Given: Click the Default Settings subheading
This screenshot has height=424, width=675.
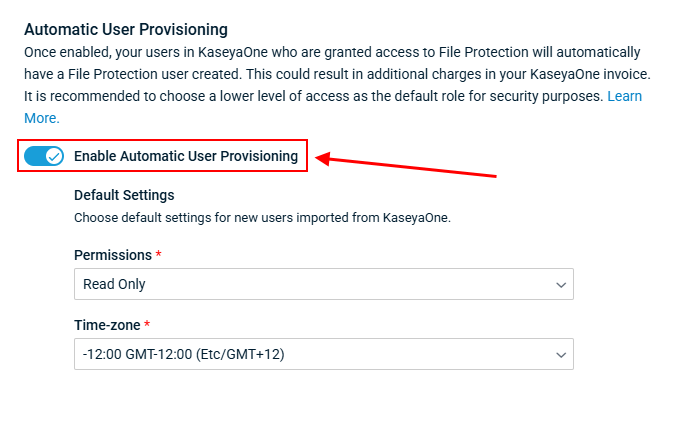Looking at the screenshot, I should pyautogui.click(x=124, y=195).
